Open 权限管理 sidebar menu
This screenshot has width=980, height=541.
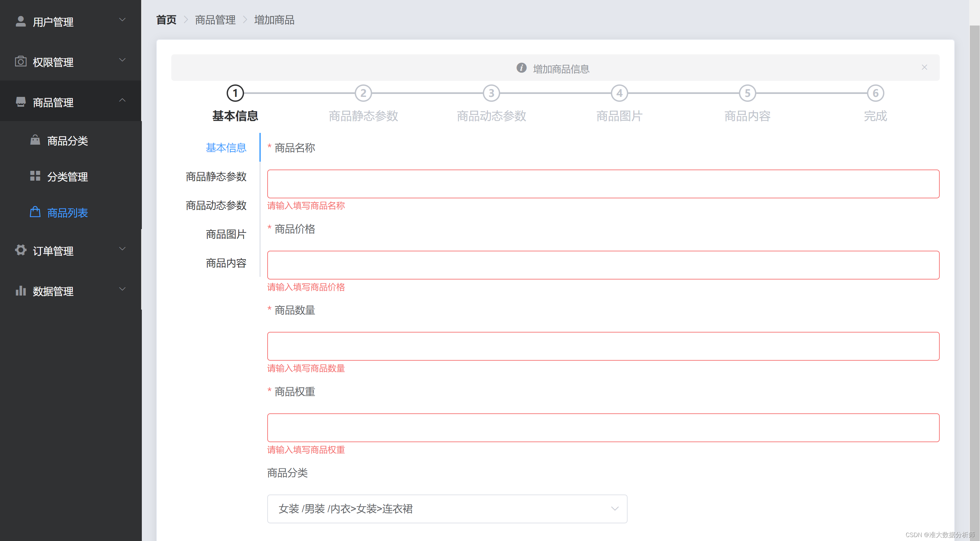[x=70, y=61]
